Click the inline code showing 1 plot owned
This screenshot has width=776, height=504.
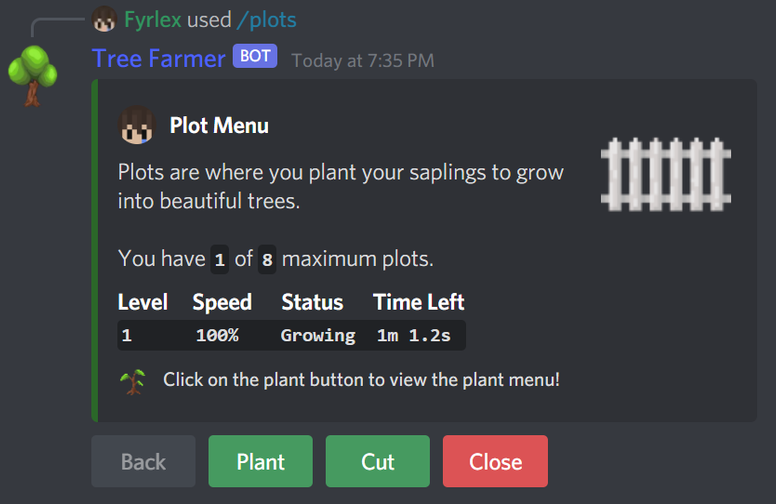[220, 259]
